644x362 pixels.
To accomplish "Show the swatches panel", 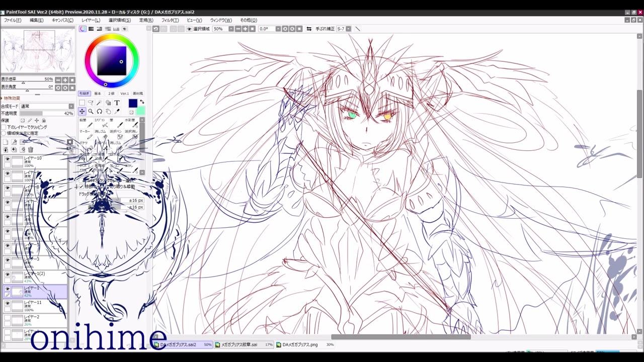I will click(x=116, y=29).
